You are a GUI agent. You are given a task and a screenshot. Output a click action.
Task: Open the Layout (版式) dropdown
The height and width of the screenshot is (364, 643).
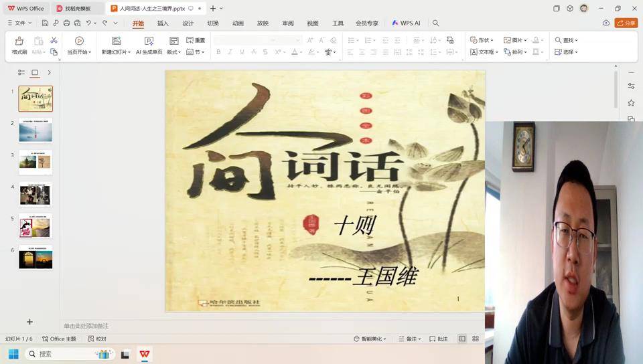click(174, 45)
